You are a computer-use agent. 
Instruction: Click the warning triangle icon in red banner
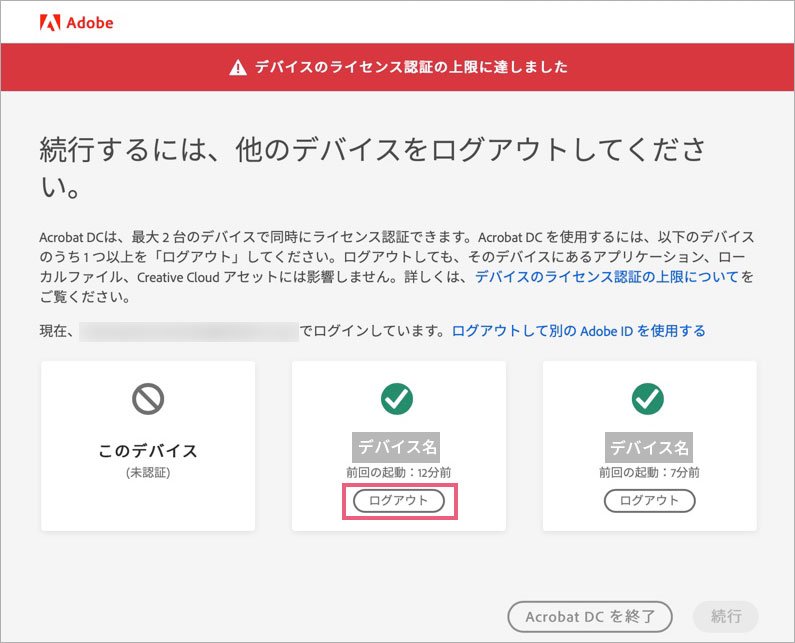pos(238,67)
